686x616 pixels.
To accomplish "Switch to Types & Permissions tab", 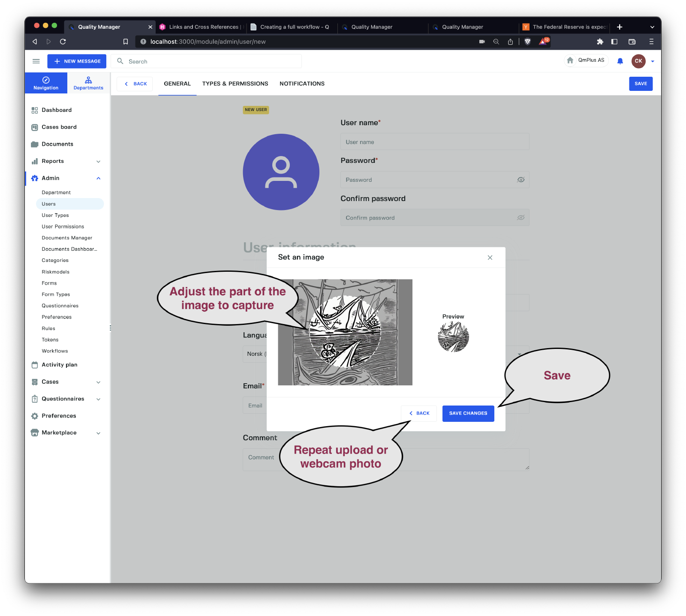I will pyautogui.click(x=235, y=84).
